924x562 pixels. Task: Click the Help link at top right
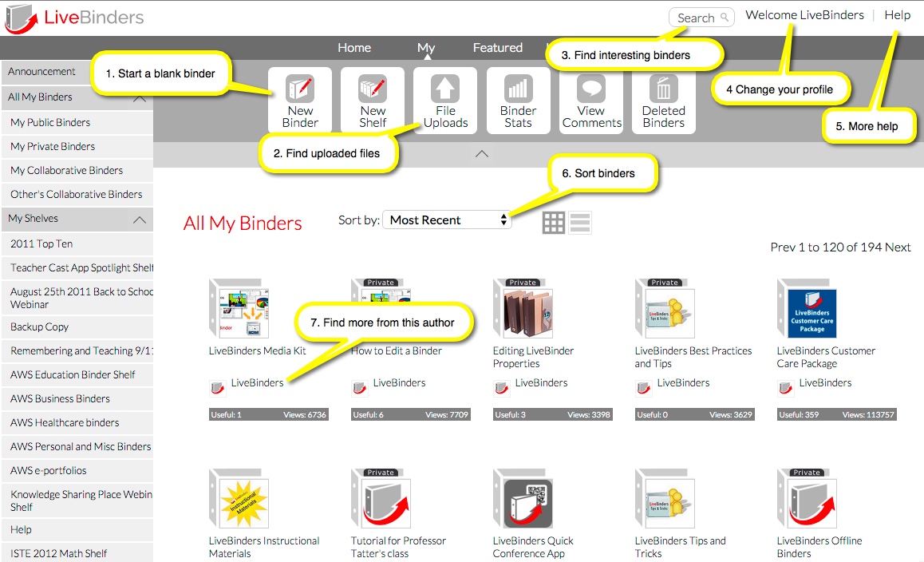click(897, 15)
